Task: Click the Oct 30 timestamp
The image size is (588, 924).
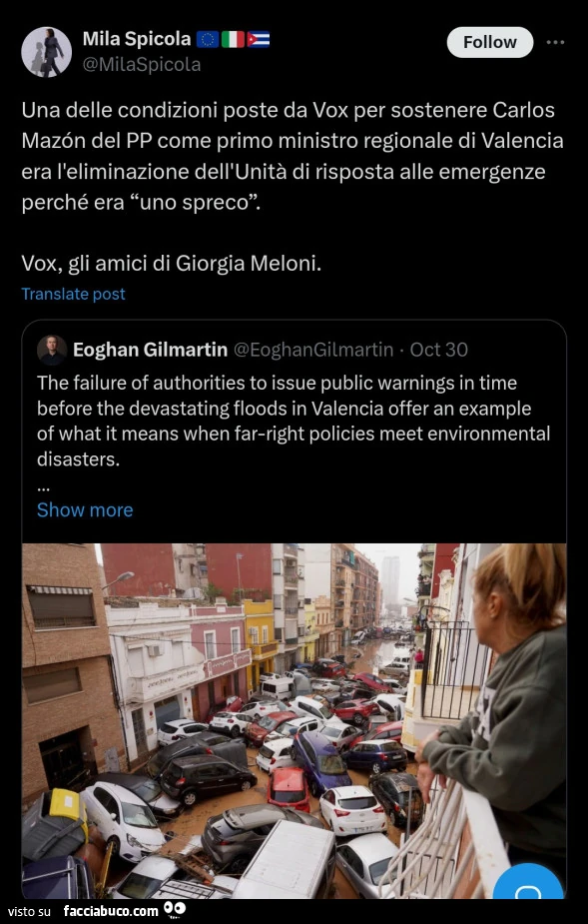Action: [x=439, y=350]
